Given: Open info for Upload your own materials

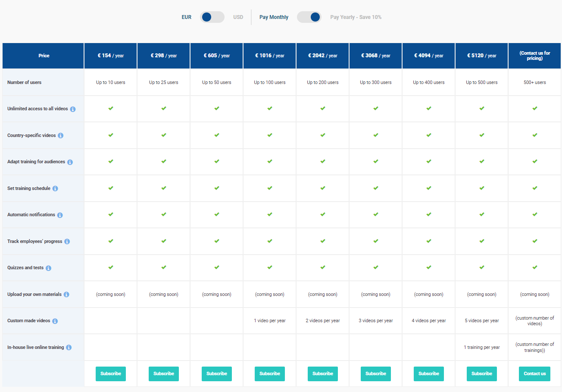Looking at the screenshot, I should tap(66, 294).
